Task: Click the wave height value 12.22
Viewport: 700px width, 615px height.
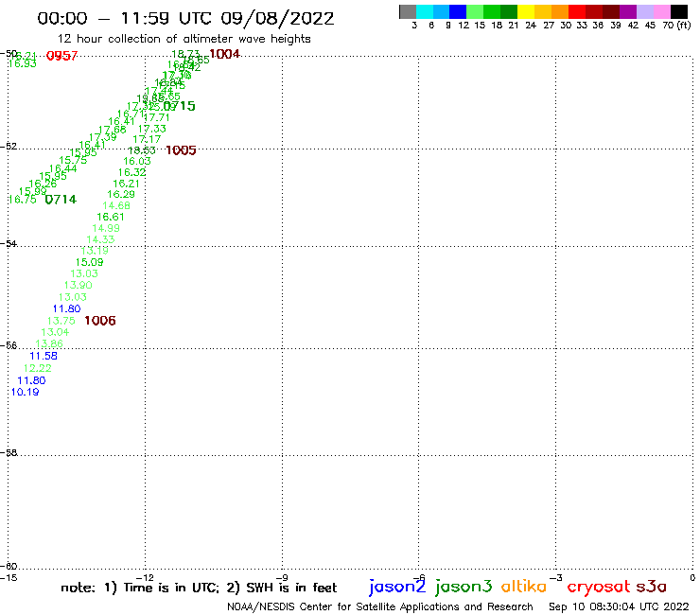Action: click(38, 368)
